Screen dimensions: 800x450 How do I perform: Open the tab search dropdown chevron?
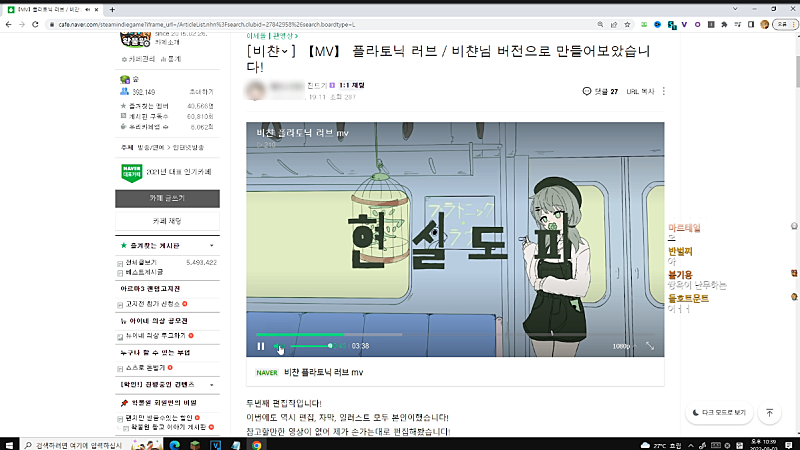[735, 9]
